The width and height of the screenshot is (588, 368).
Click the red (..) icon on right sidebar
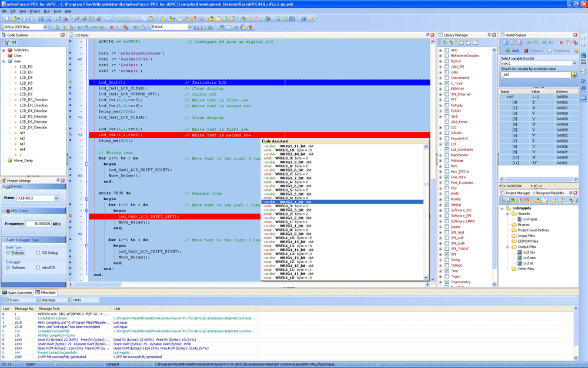pos(583,45)
